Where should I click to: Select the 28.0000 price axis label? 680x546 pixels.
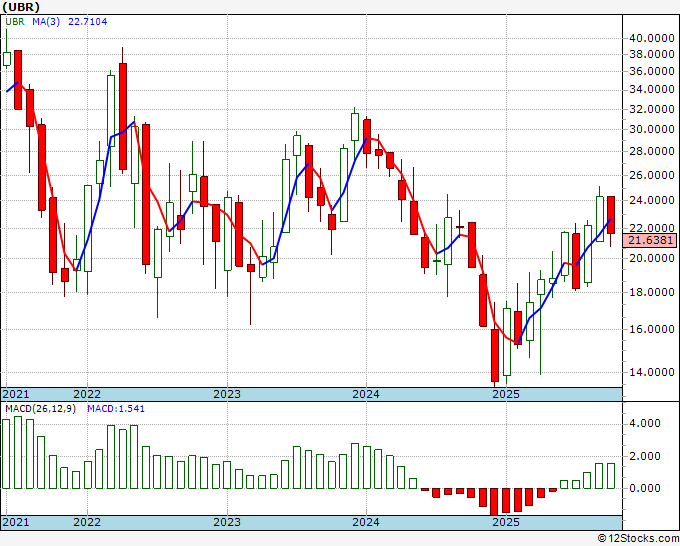(652, 152)
